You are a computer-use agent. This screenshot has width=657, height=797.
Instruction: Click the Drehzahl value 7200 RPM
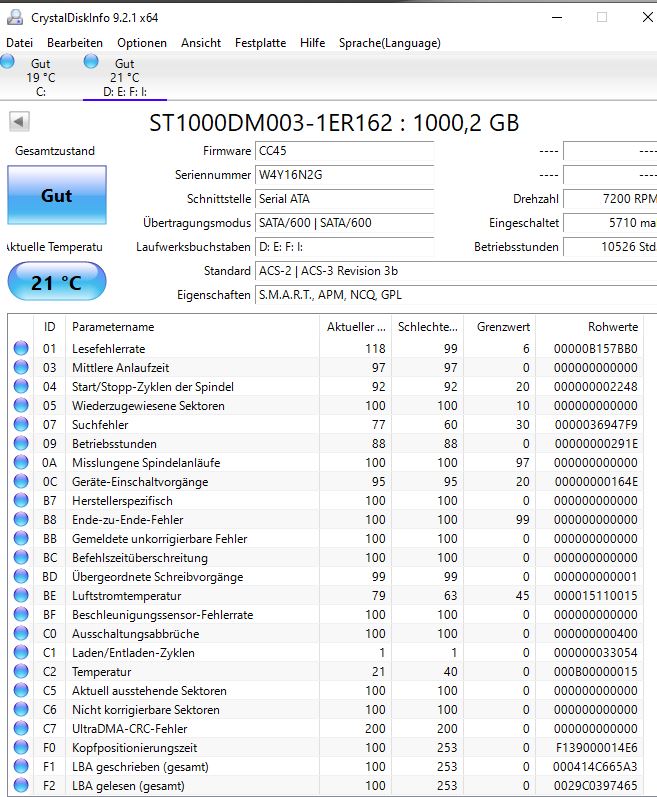click(610, 199)
